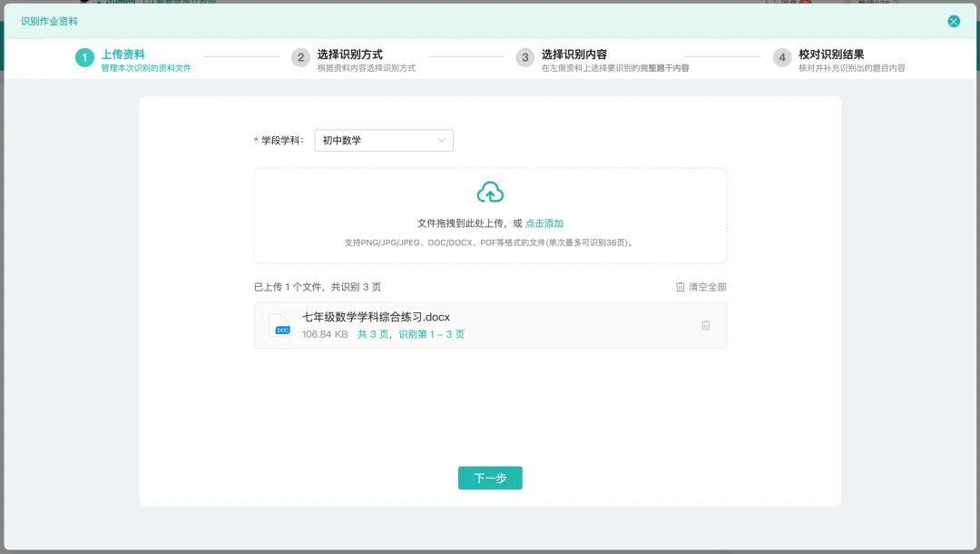Click the step 1 circle for 上传资料
The height and width of the screenshot is (554, 980).
[x=85, y=57]
